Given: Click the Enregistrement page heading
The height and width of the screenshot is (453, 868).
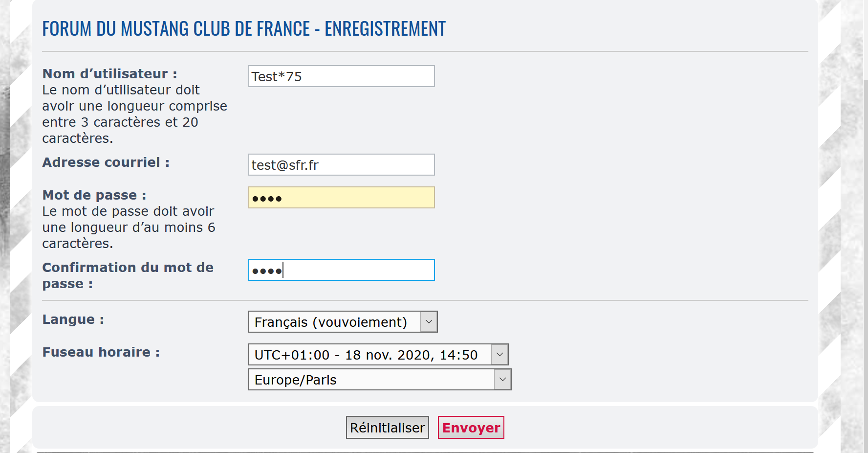Looking at the screenshot, I should pos(244,29).
